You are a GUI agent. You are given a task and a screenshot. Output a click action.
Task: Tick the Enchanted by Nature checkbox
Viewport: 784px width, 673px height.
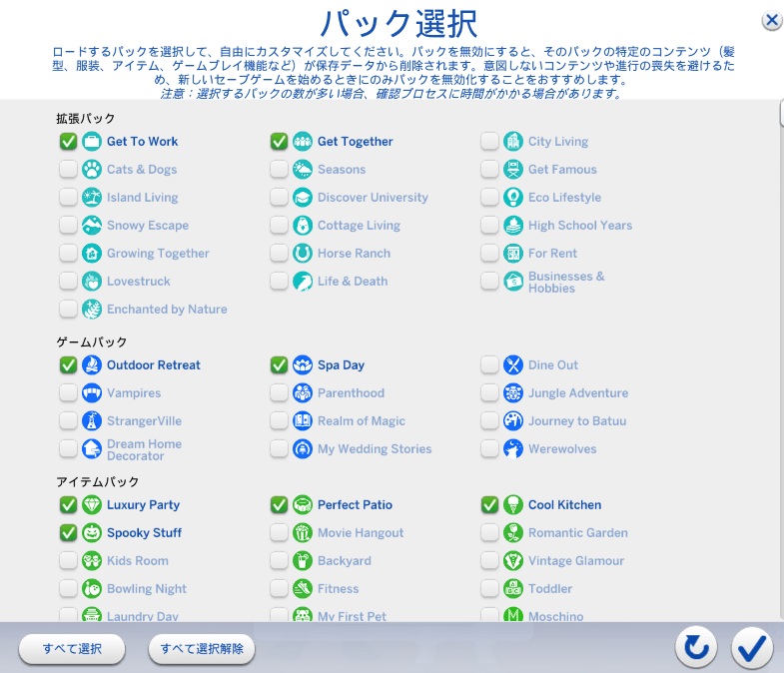(68, 310)
